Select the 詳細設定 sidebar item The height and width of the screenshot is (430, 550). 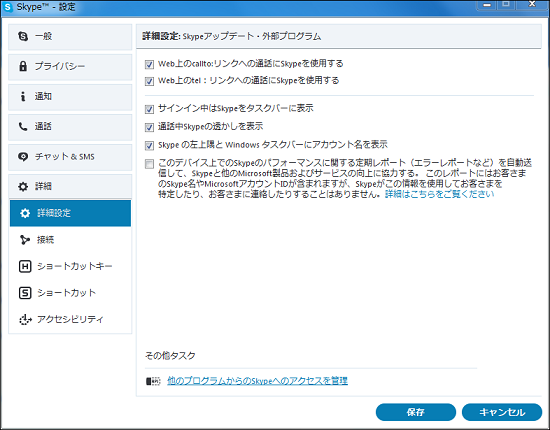(x=70, y=213)
